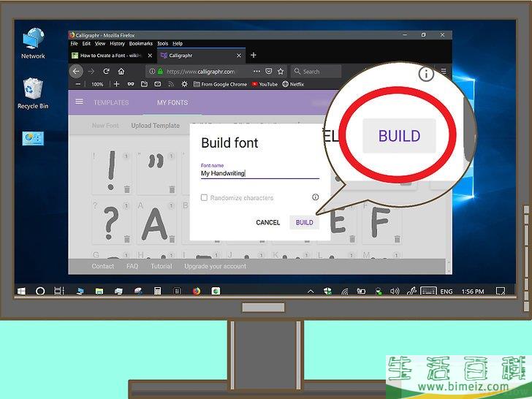
Task: Open the Windows Start menu
Action: pyautogui.click(x=21, y=291)
